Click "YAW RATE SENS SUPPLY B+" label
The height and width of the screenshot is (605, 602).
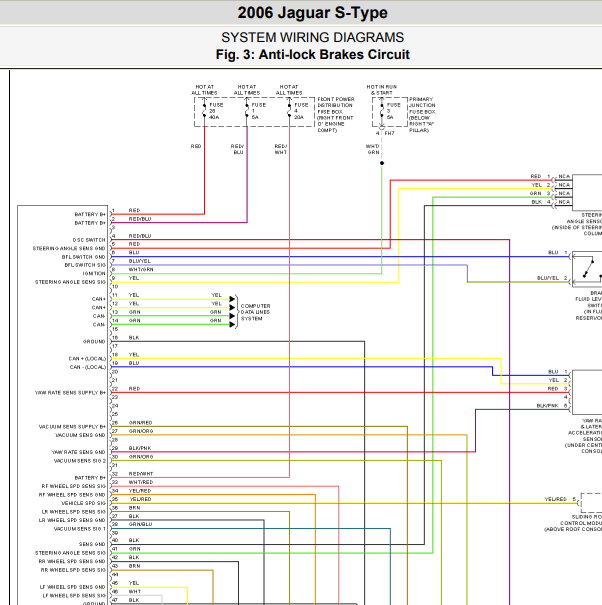(x=70, y=393)
